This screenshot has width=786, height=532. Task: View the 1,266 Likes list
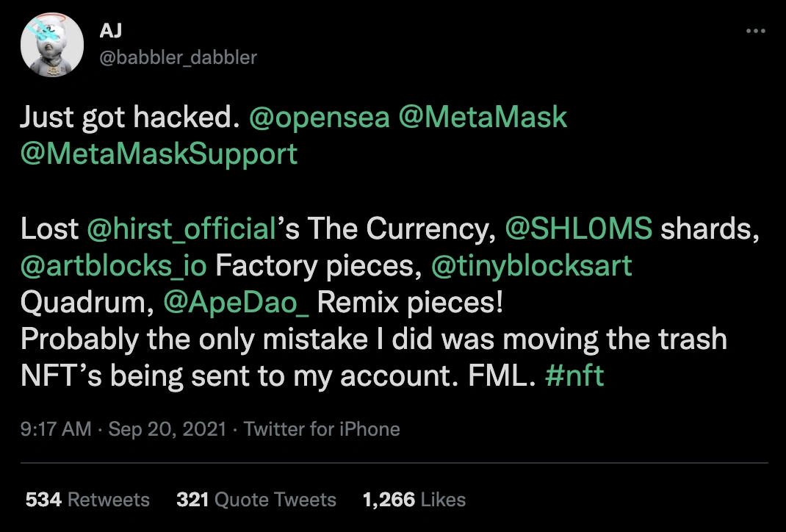click(414, 500)
